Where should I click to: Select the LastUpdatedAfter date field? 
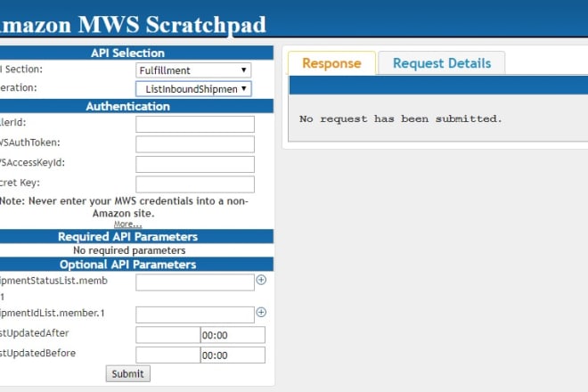pos(168,335)
